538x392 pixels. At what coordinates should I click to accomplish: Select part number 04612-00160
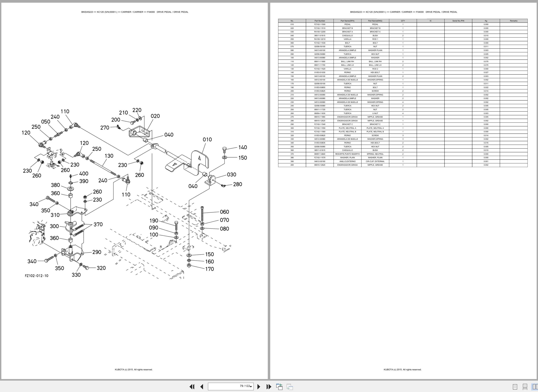tap(320, 161)
